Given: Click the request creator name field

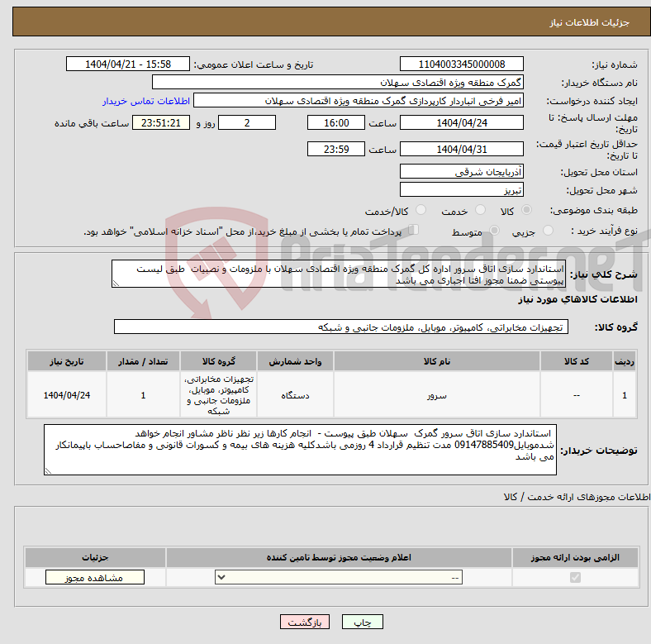Looking at the screenshot, I should click(x=359, y=101).
